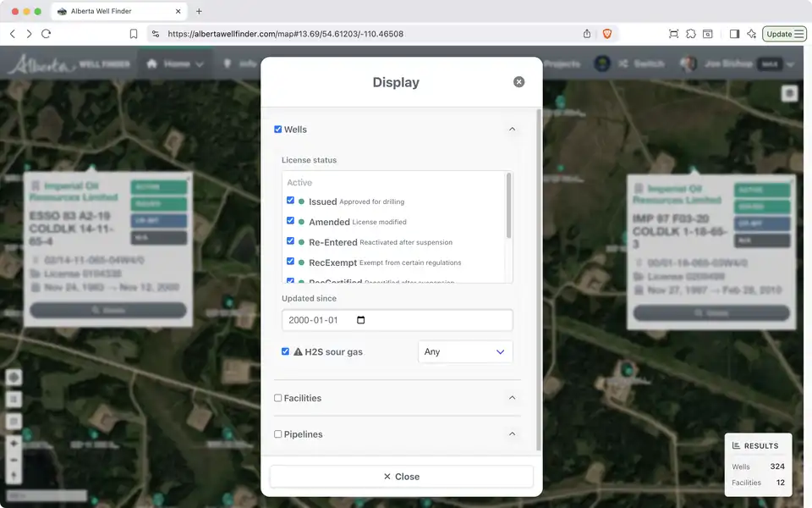Enable the Facilities layer checkbox

(278, 398)
